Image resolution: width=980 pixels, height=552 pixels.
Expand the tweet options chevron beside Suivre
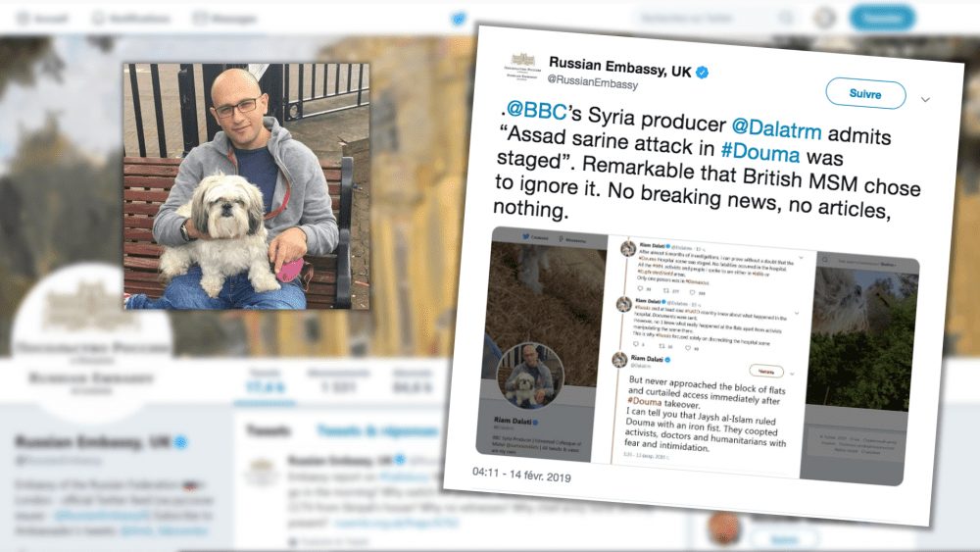click(925, 99)
